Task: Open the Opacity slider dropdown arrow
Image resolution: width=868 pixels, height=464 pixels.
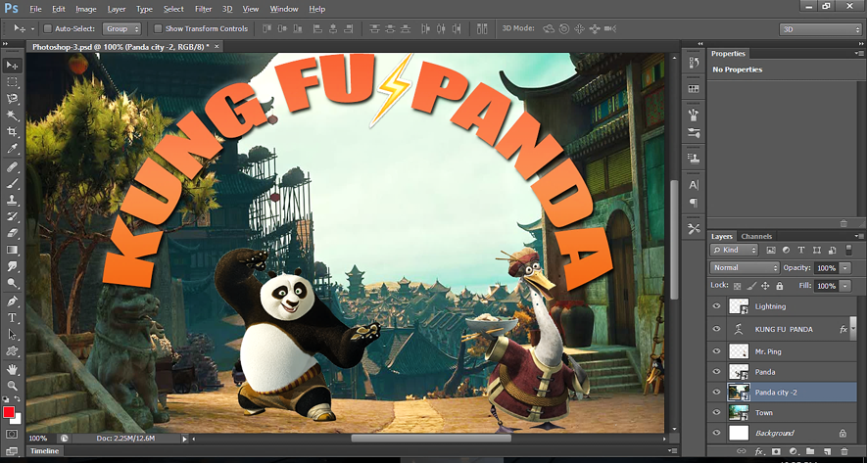Action: click(845, 267)
